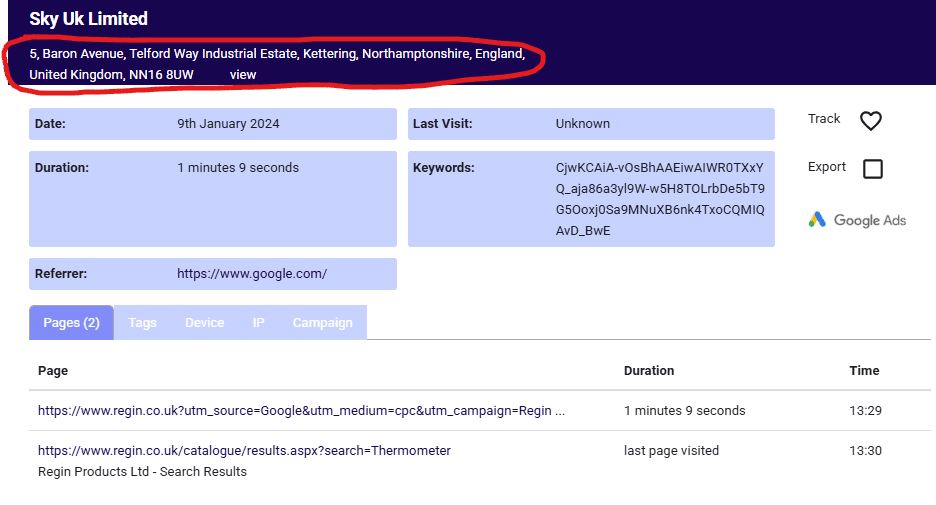Click the date 9th January 2024
The height and width of the screenshot is (505, 936).
(x=228, y=124)
